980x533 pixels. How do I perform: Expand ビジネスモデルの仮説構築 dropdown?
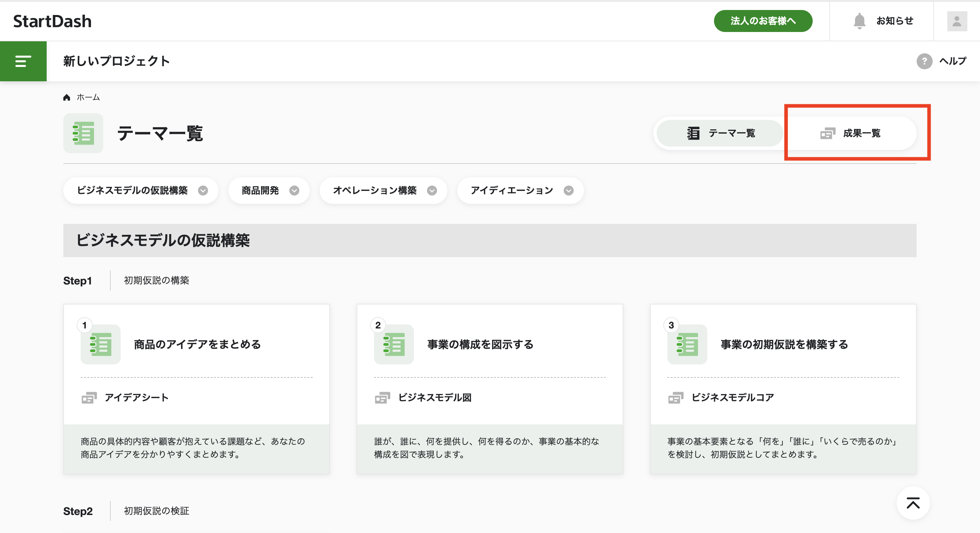203,191
